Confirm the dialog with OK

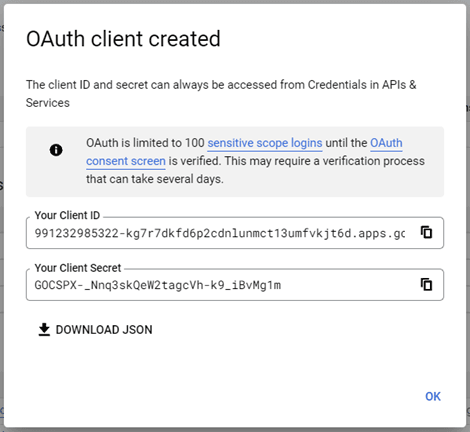point(433,396)
